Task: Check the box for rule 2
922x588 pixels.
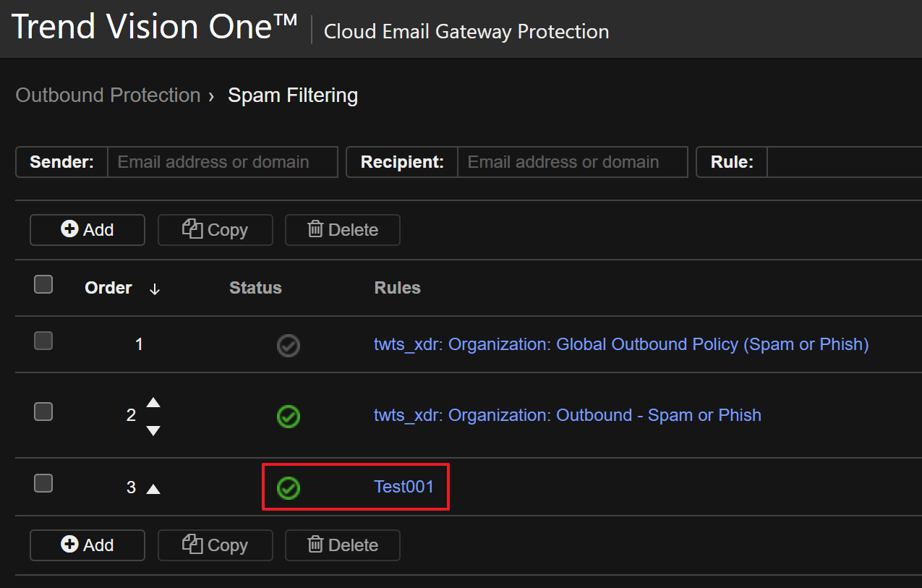Action: (x=43, y=412)
